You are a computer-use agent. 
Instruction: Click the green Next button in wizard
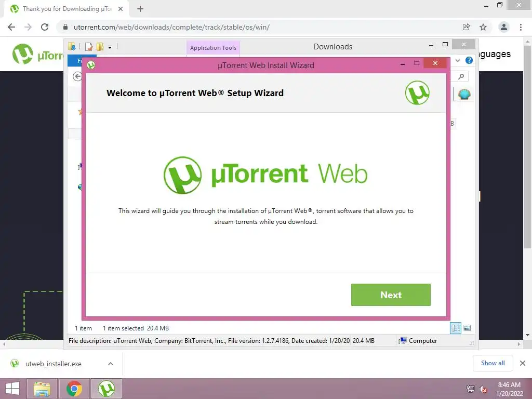click(x=391, y=295)
